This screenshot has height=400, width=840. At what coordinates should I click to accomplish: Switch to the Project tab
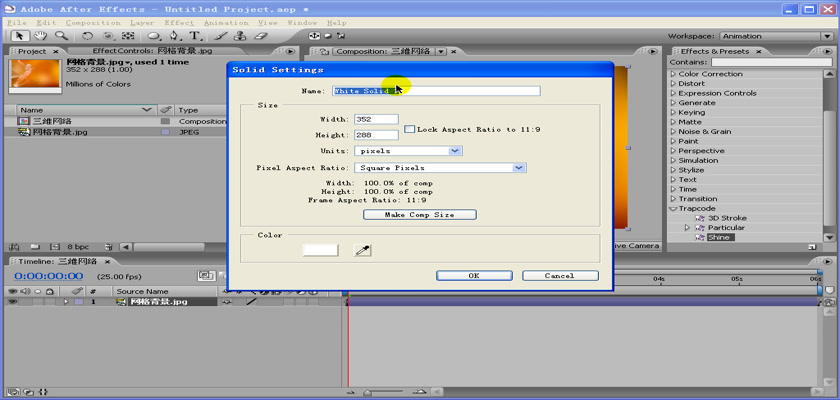32,51
